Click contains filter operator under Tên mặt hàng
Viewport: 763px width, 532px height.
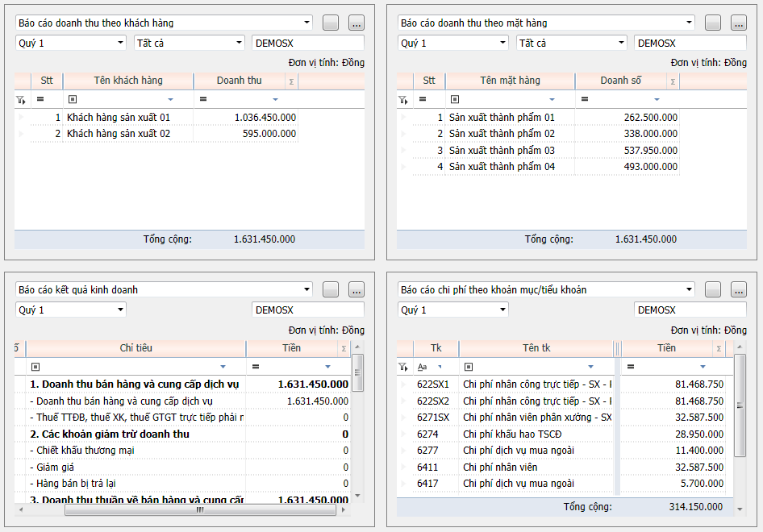tap(455, 99)
